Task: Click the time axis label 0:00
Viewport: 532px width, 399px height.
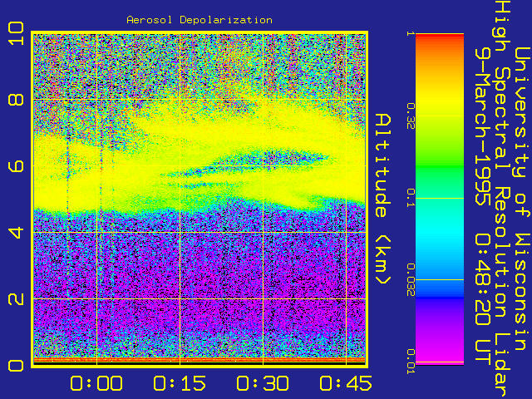Action: [96, 384]
